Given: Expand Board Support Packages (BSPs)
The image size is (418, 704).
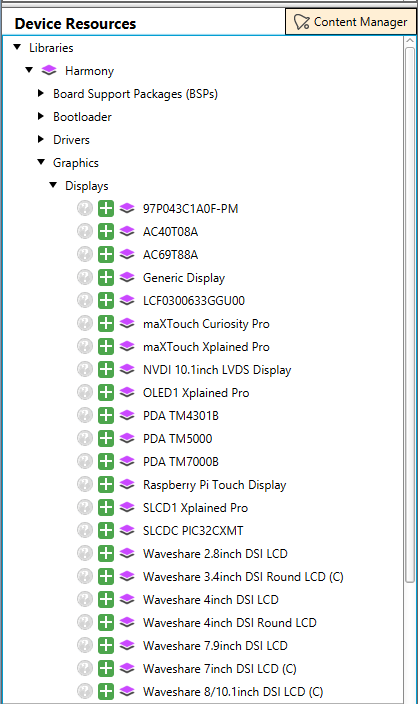Looking at the screenshot, I should (x=41, y=93).
